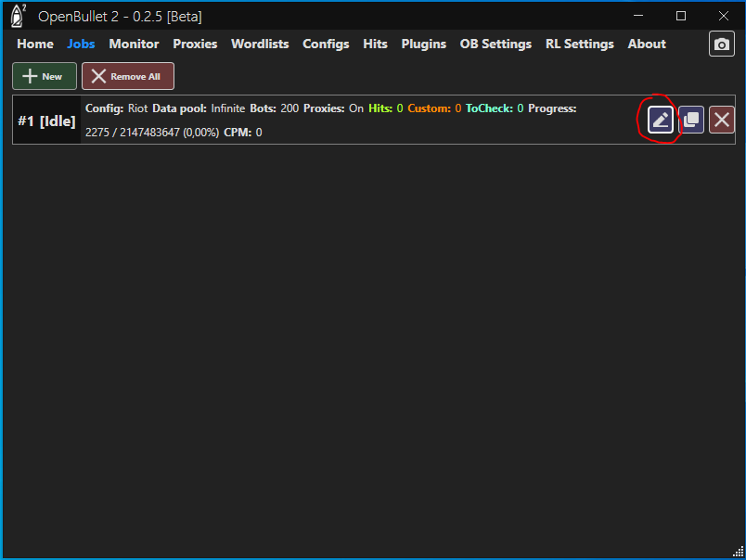The width and height of the screenshot is (746, 560).
Task: Click the ToCheck: 0 counter
Action: (x=495, y=108)
